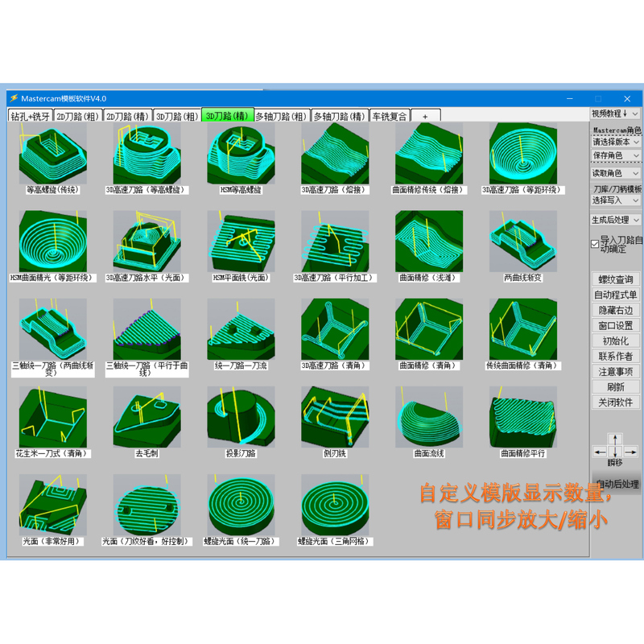Select the 侧刃铣 template
This screenshot has height=644, width=644.
click(335, 417)
